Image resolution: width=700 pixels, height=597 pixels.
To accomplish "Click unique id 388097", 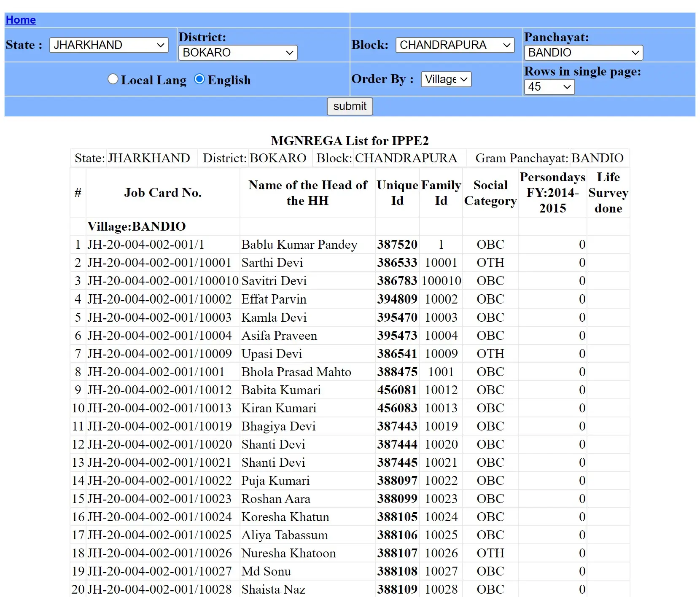I will pyautogui.click(x=397, y=481).
